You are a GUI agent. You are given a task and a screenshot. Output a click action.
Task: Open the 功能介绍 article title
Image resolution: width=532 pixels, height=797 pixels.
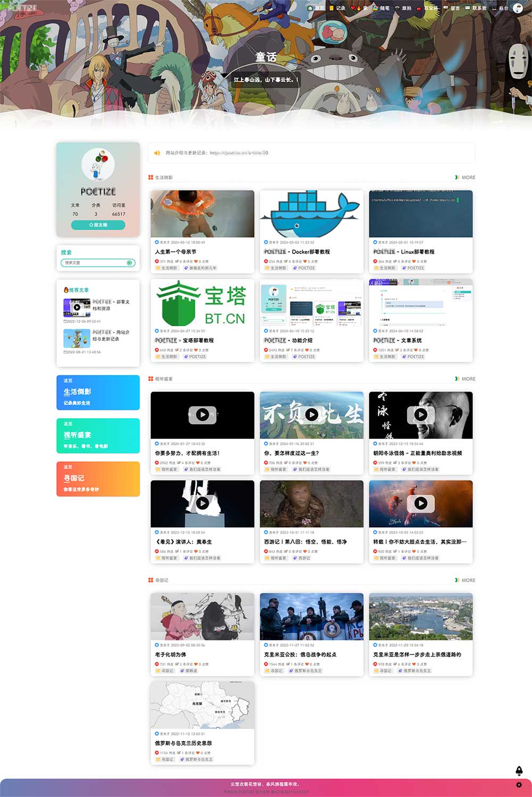(288, 340)
